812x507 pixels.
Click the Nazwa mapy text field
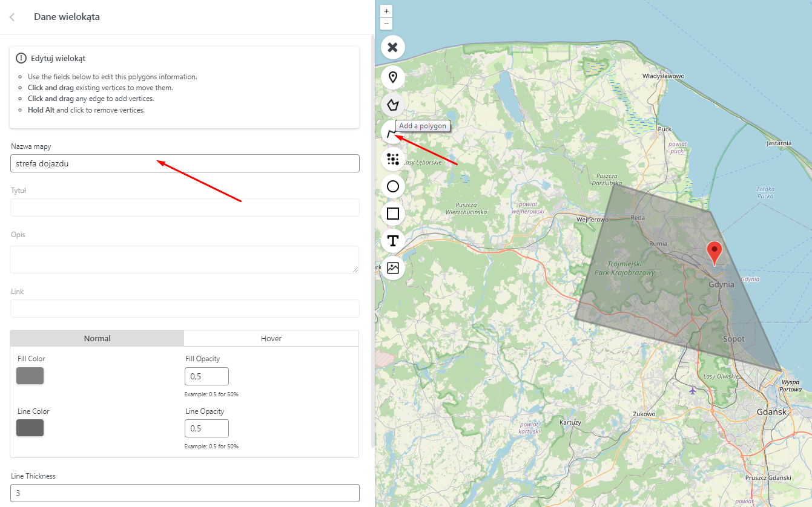coord(185,163)
